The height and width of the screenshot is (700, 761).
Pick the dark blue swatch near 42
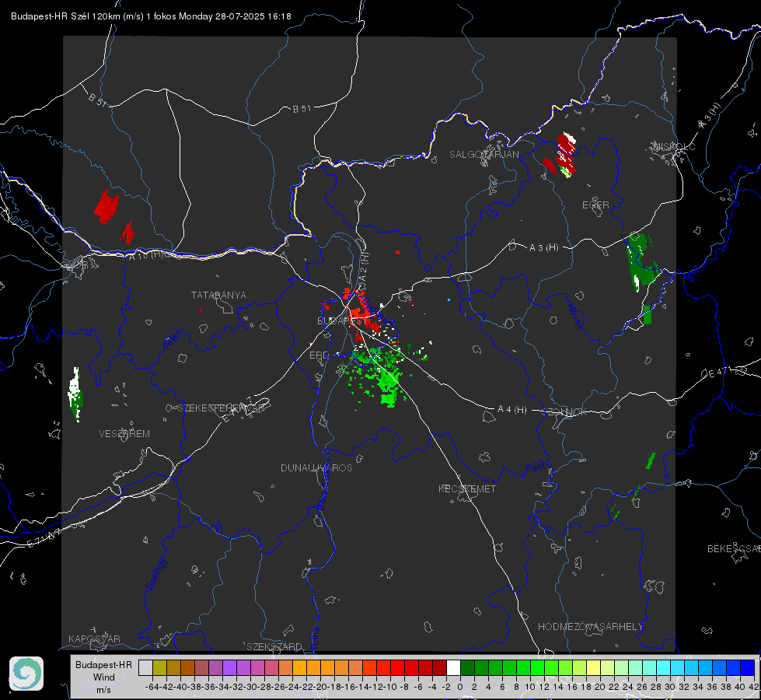[x=748, y=667]
